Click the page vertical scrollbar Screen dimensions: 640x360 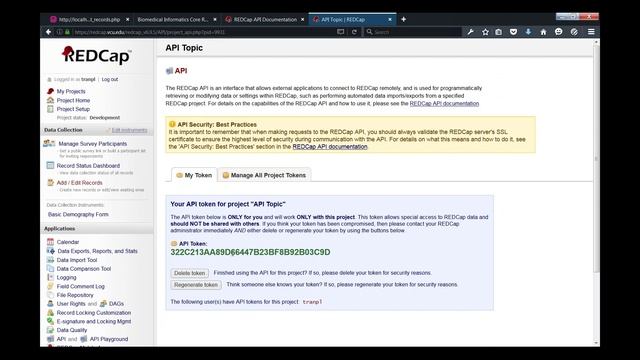pyautogui.click(x=596, y=159)
